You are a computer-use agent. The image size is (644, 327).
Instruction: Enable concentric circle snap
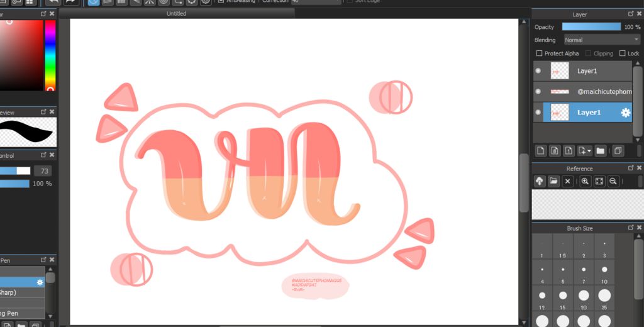coord(164,2)
